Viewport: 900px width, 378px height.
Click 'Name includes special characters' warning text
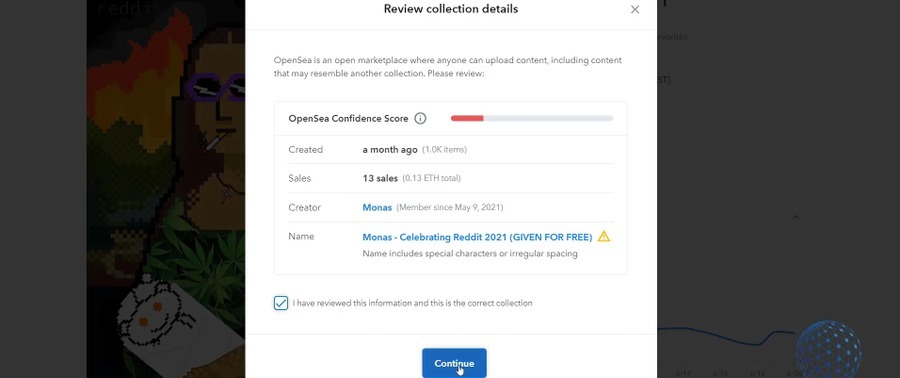click(470, 254)
